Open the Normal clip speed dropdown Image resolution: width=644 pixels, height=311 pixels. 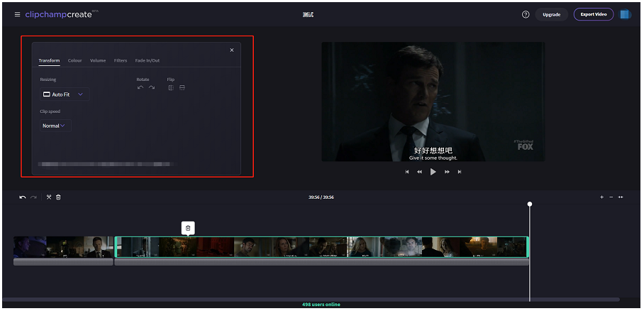pyautogui.click(x=55, y=126)
